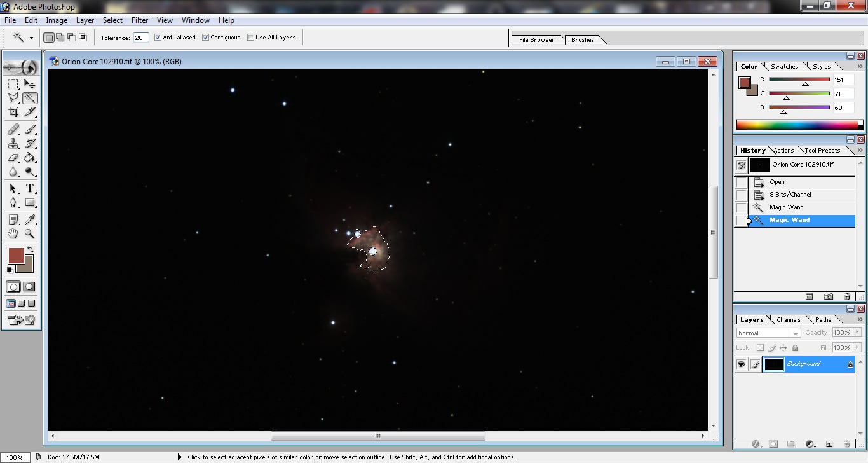The image size is (868, 463).
Task: Select the Rectangular Marquee tool
Action: [x=13, y=84]
